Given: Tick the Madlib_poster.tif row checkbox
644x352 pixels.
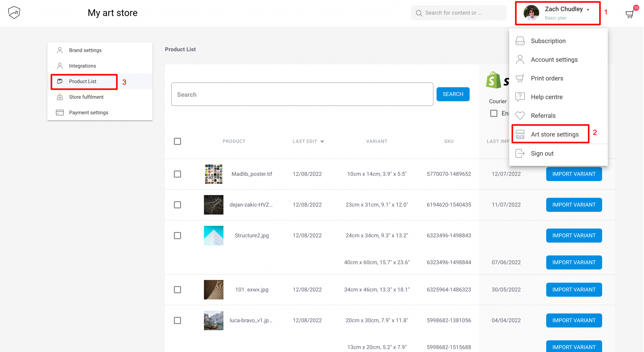Looking at the screenshot, I should [x=177, y=174].
